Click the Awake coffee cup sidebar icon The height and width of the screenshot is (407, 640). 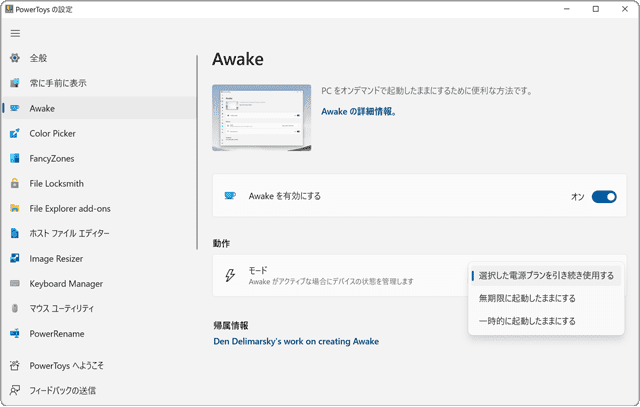15,108
